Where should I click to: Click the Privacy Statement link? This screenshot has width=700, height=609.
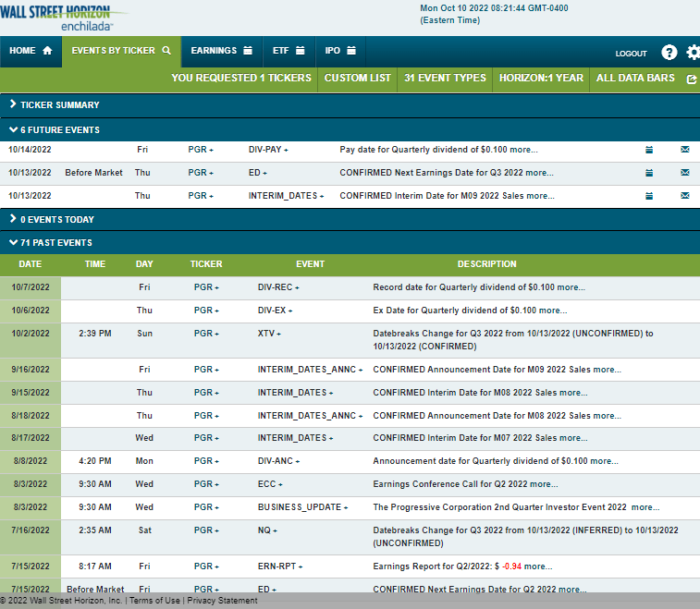tap(223, 601)
